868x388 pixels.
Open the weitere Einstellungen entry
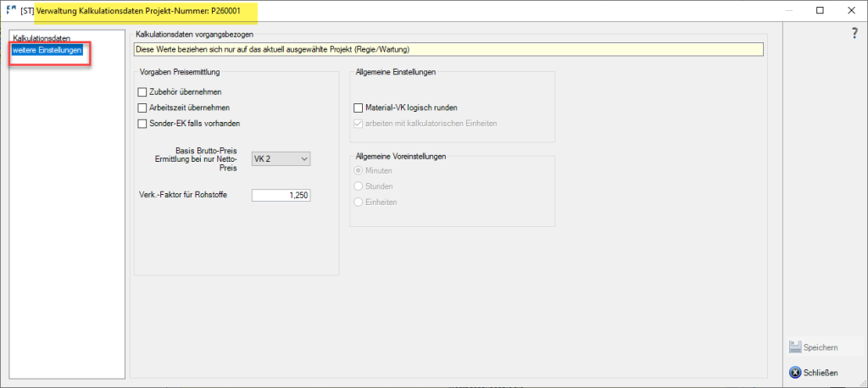[x=47, y=51]
